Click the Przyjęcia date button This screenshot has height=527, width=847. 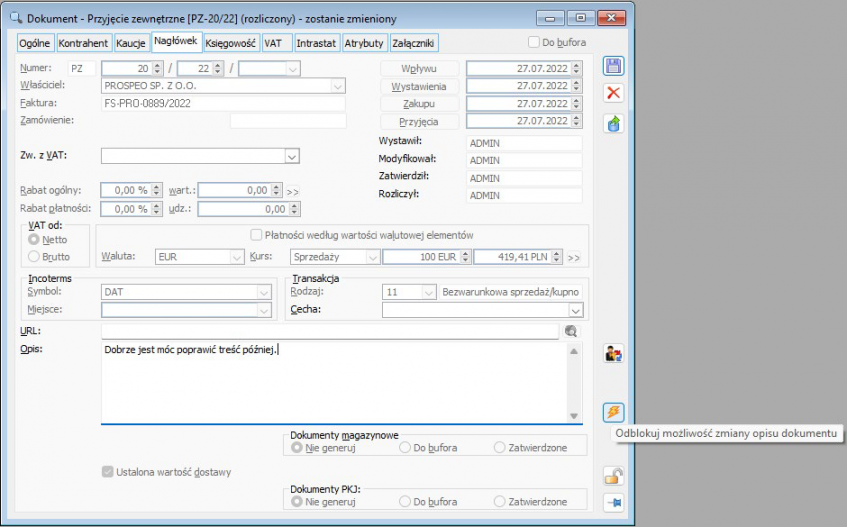[419, 121]
